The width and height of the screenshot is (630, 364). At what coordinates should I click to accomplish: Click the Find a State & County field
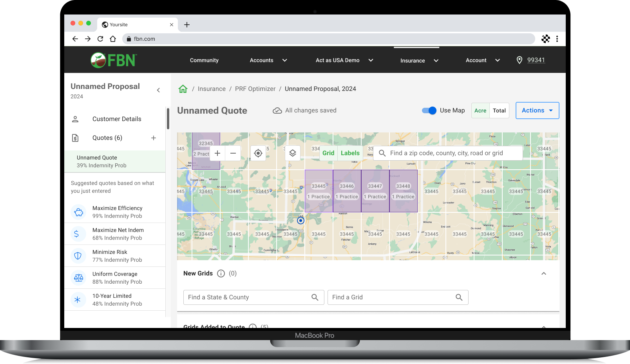coord(253,297)
